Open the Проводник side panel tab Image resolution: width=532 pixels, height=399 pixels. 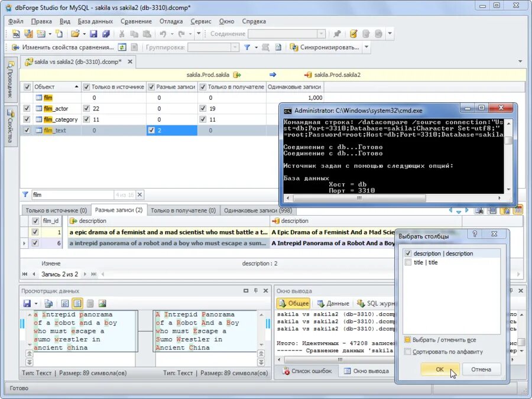tap(11, 79)
